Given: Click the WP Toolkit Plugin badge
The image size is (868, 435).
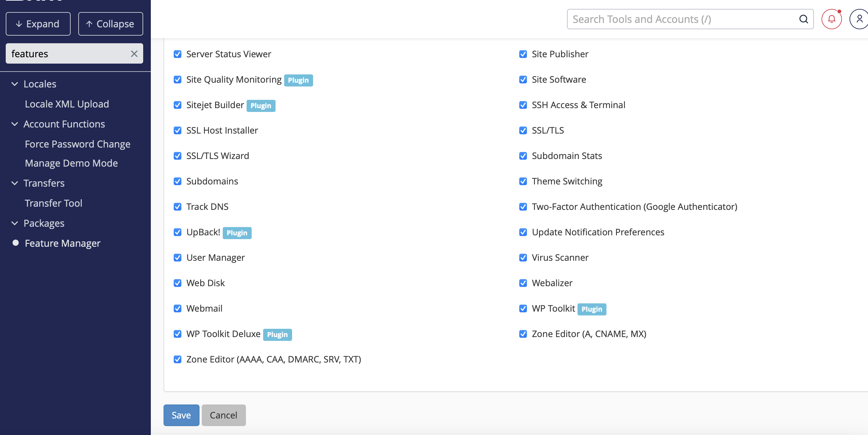Looking at the screenshot, I should (x=592, y=309).
